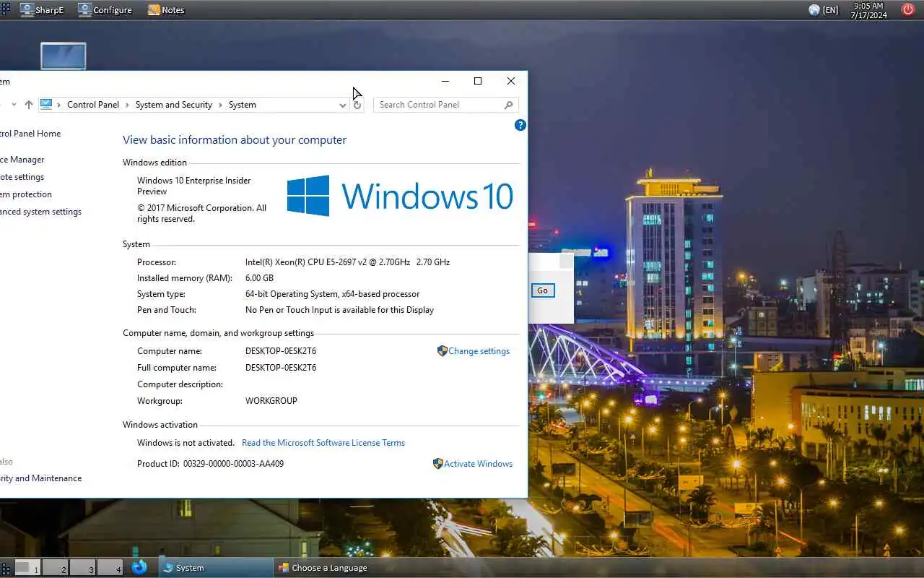Open Advanced system settings link
The width and height of the screenshot is (924, 578).
tap(41, 212)
